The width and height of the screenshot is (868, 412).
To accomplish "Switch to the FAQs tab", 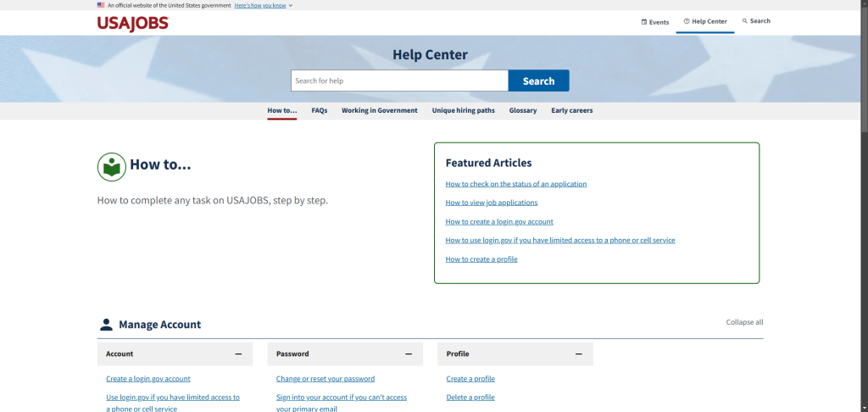I will 319,110.
